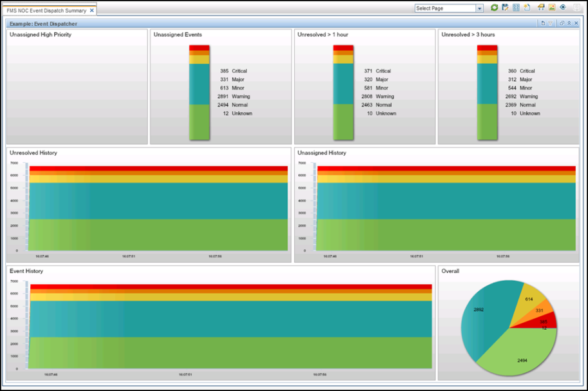Click the 2369 Normal row
Viewport: 588px width, 391px height.
tap(520, 105)
